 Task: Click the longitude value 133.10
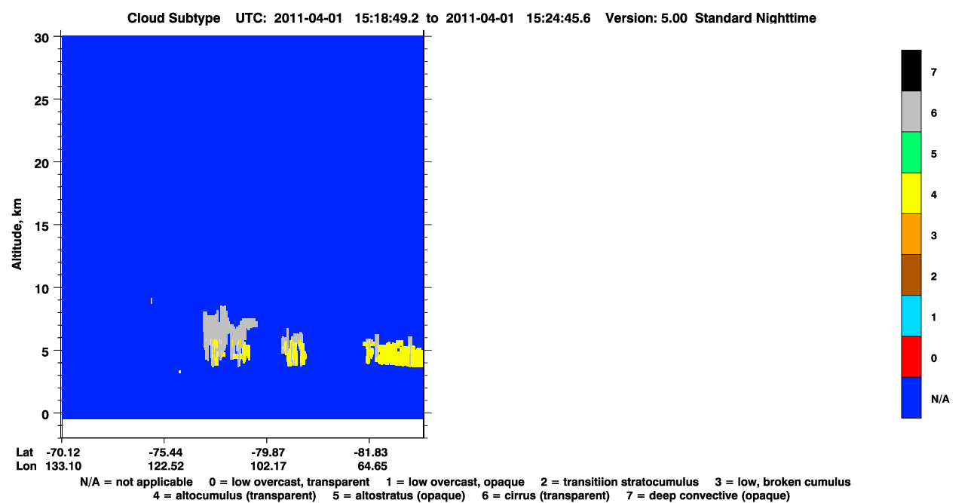(62, 466)
